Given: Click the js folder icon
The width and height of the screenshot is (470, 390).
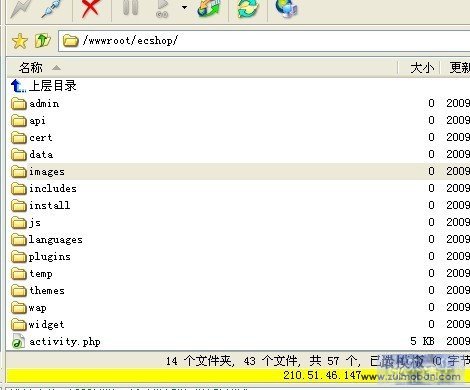Looking at the screenshot, I should [x=19, y=223].
